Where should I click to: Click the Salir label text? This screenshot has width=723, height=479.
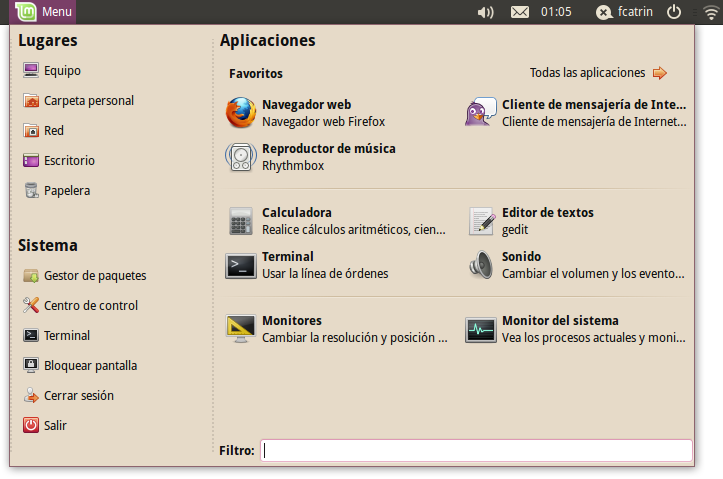coord(55,426)
